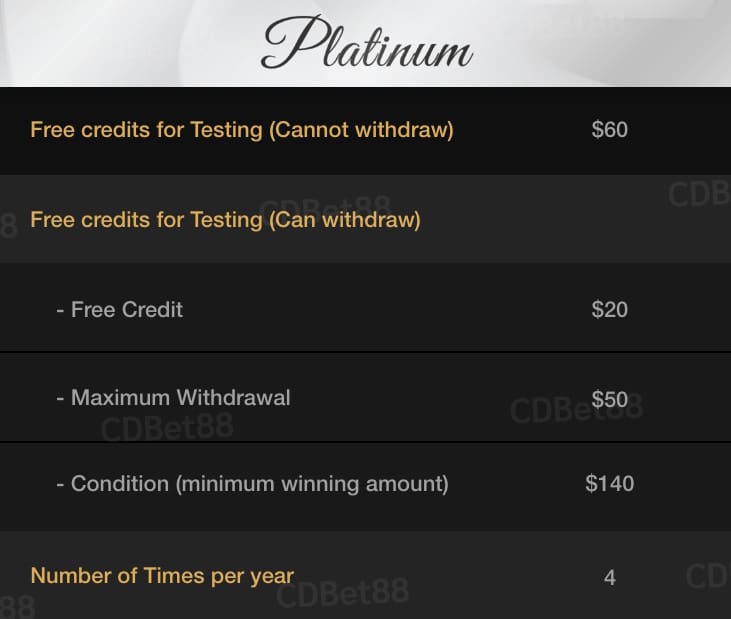Click the partial CDB watermark at top right
The image size is (731, 619).
coord(699,194)
